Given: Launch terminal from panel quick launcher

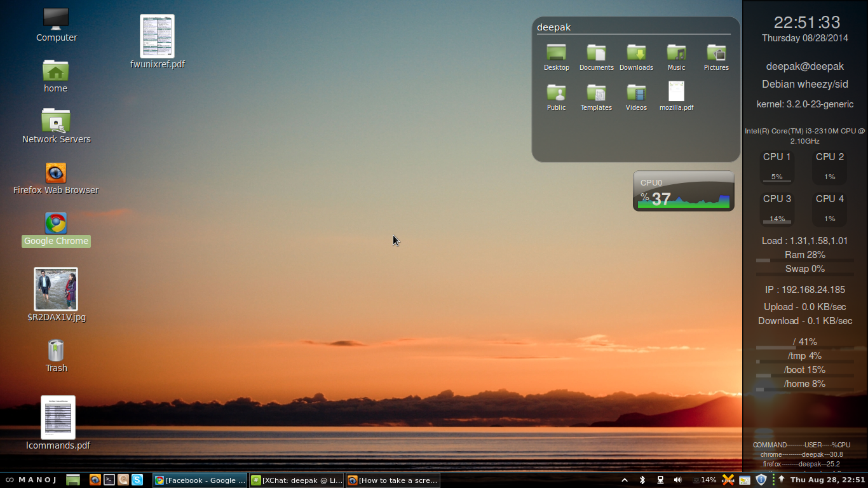Looking at the screenshot, I should click(109, 480).
